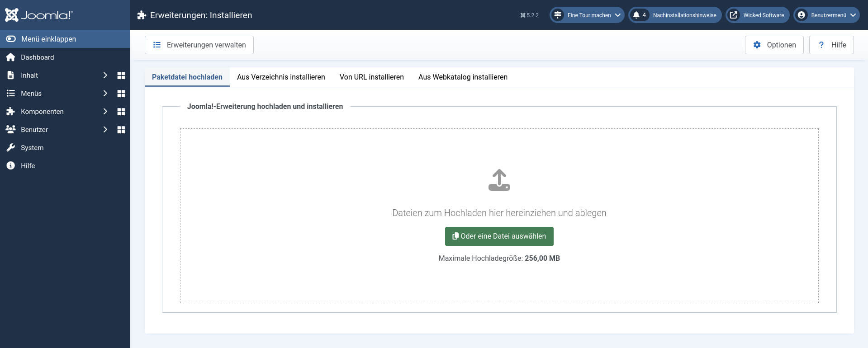
Task: Click the external link icon
Action: tap(734, 15)
